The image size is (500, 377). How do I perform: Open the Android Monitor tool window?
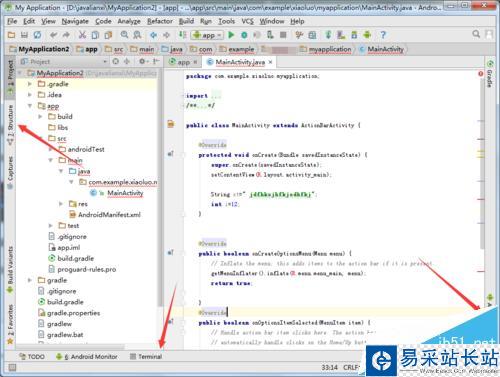click(87, 356)
